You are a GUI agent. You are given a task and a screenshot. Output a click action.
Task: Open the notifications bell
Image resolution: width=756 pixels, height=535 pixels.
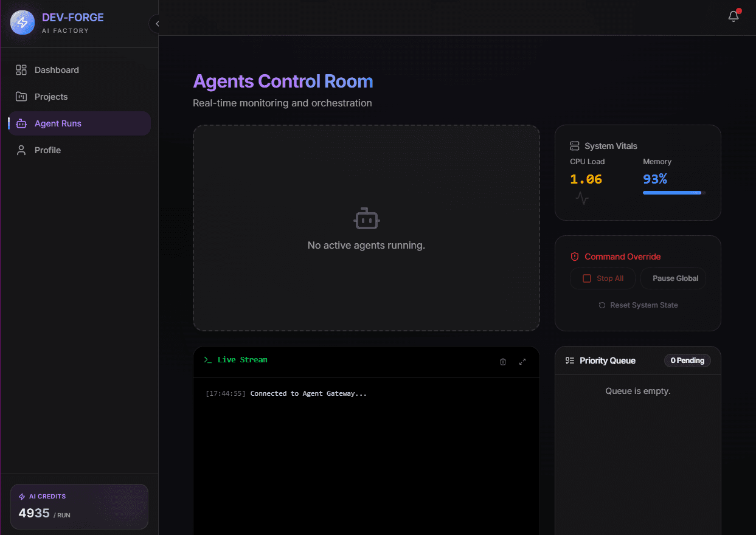tap(733, 16)
